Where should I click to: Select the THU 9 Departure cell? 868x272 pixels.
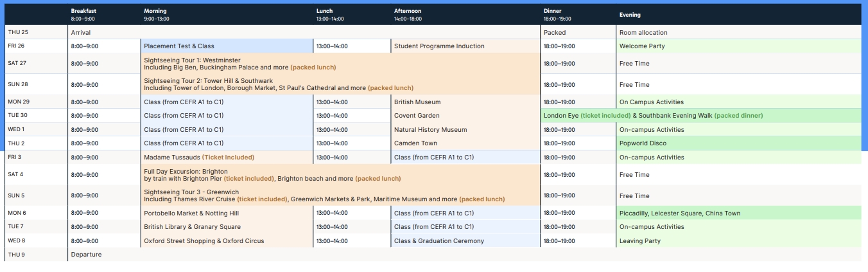[87, 255]
